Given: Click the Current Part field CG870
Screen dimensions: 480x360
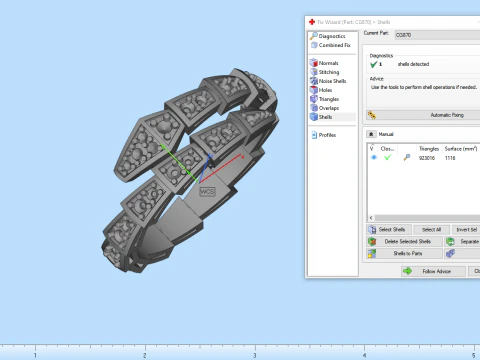Looking at the screenshot, I should 437,35.
